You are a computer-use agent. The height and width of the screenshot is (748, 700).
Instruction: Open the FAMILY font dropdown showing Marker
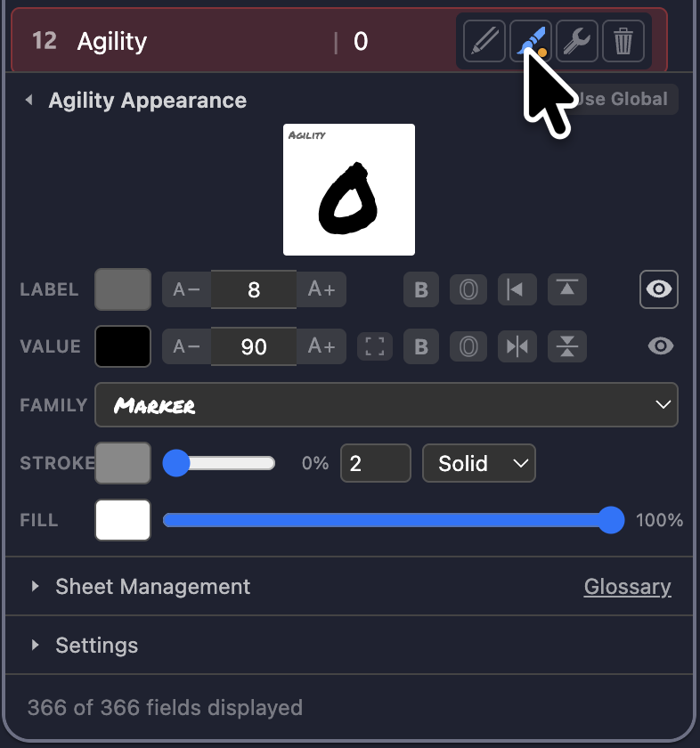pyautogui.click(x=387, y=404)
